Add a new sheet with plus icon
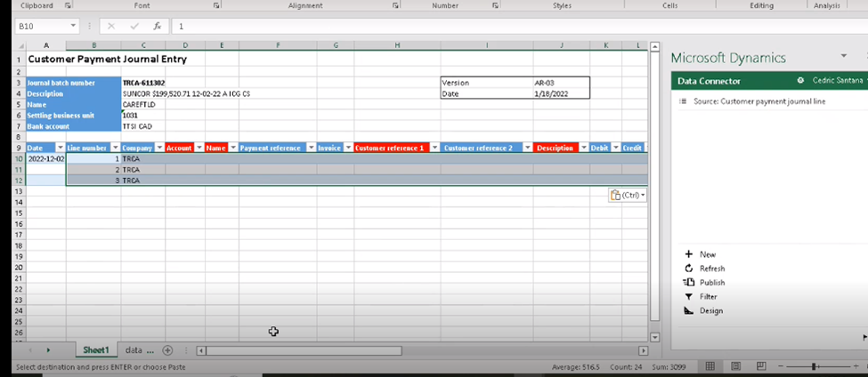Viewport: 868px width, 377px height. coord(167,350)
